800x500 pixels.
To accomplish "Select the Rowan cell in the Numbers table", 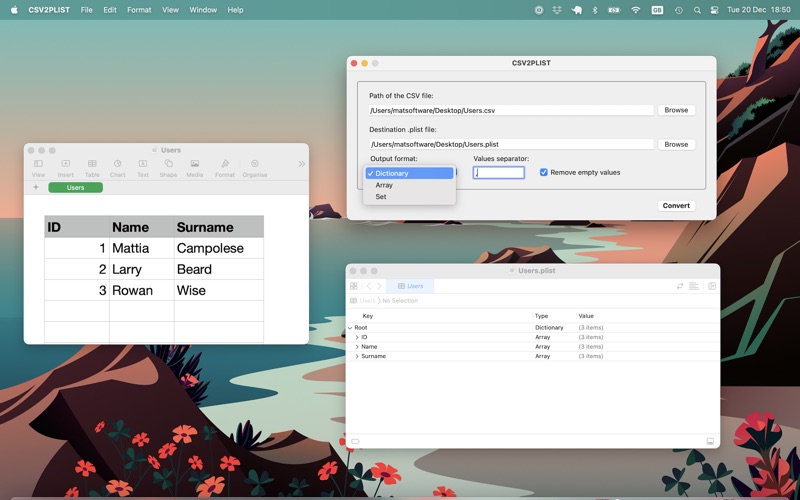I will pyautogui.click(x=141, y=290).
